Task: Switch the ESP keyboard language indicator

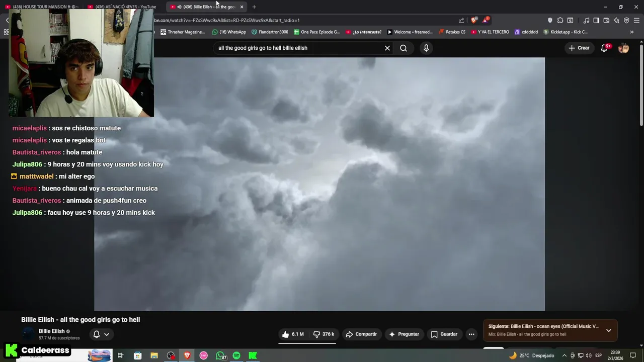Action: pos(599,355)
